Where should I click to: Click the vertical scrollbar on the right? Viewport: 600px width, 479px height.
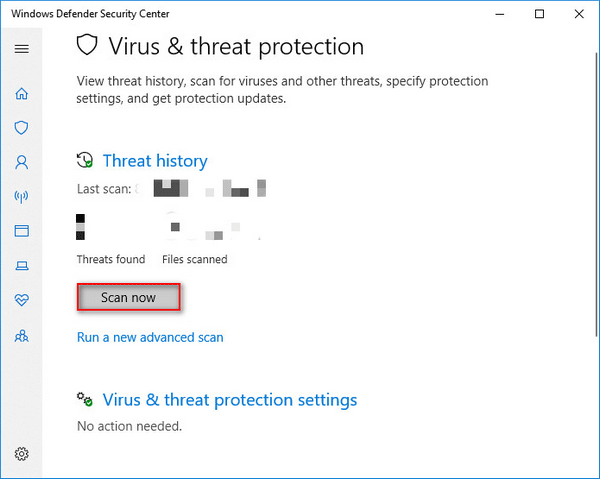click(x=597, y=195)
